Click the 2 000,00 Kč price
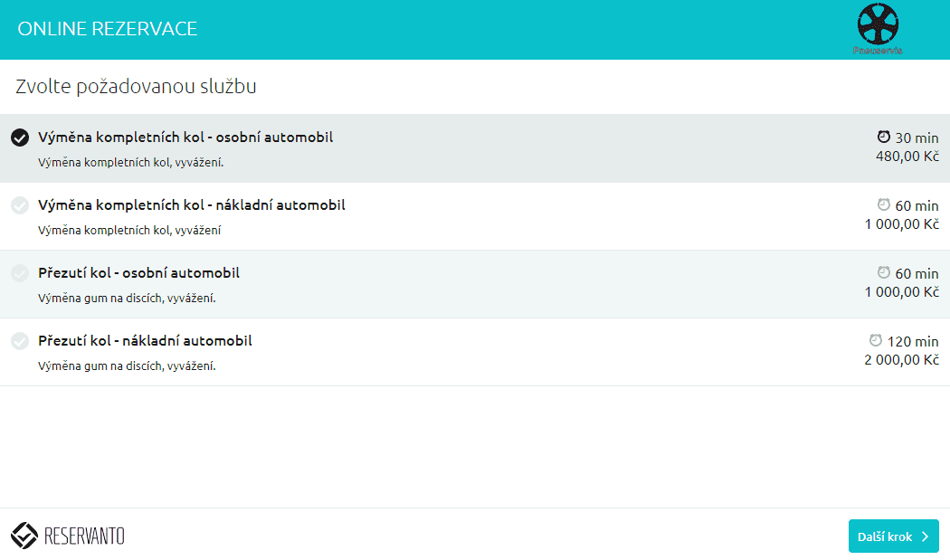 point(901,360)
